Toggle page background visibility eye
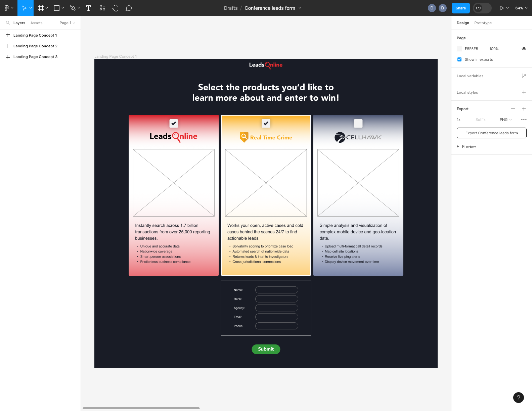The image size is (532, 411). [524, 49]
